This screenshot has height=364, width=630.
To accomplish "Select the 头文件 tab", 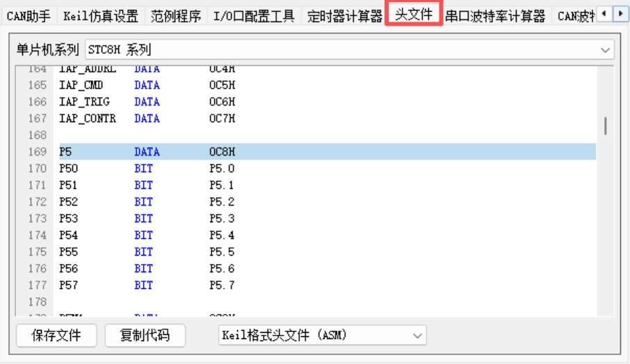I will [x=414, y=14].
